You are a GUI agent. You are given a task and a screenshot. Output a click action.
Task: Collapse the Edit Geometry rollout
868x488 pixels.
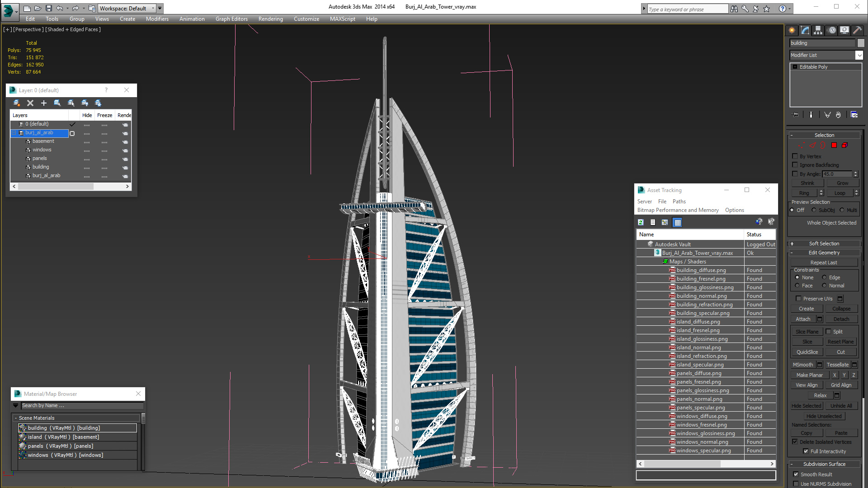coord(825,253)
